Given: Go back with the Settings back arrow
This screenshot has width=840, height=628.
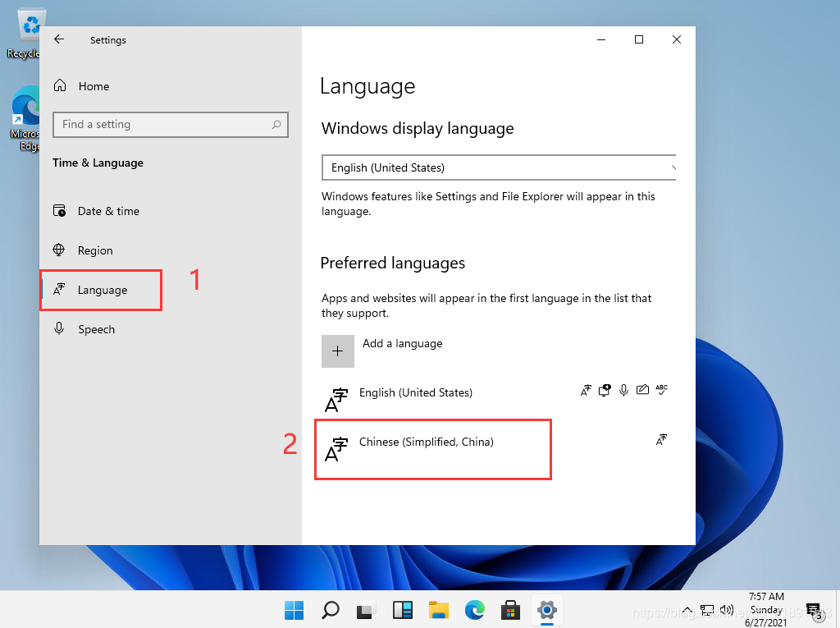Looking at the screenshot, I should [59, 39].
